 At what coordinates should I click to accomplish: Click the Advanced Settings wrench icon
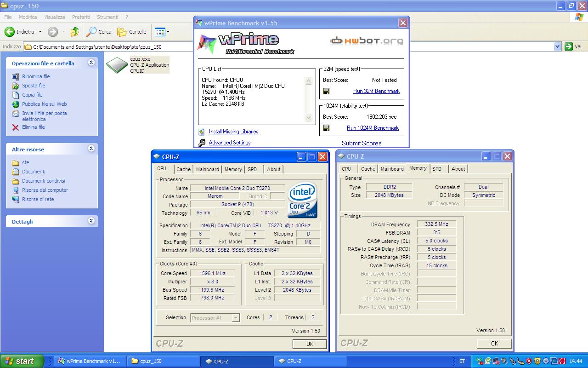(202, 143)
